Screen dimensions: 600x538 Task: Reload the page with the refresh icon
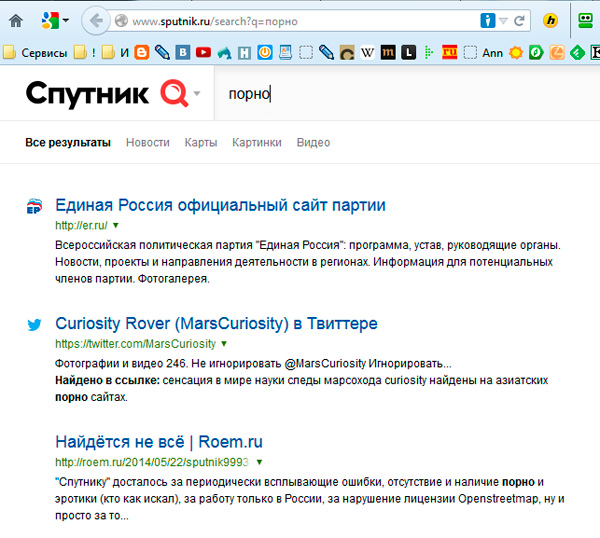pos(519,20)
